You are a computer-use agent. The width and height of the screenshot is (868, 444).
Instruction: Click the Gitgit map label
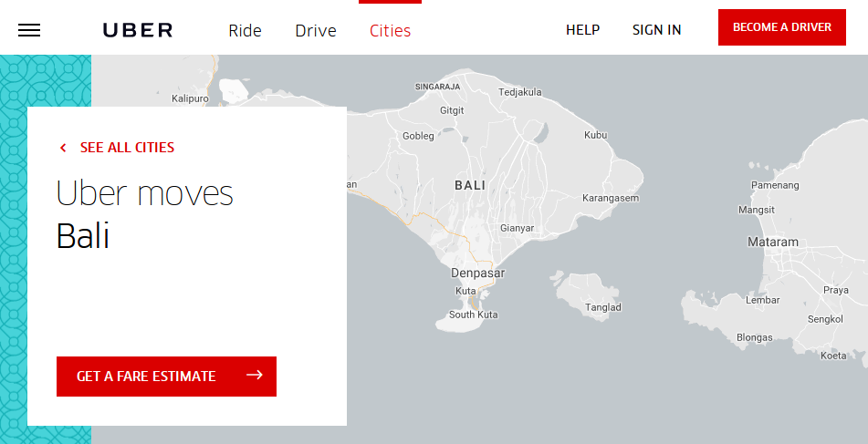[452, 110]
